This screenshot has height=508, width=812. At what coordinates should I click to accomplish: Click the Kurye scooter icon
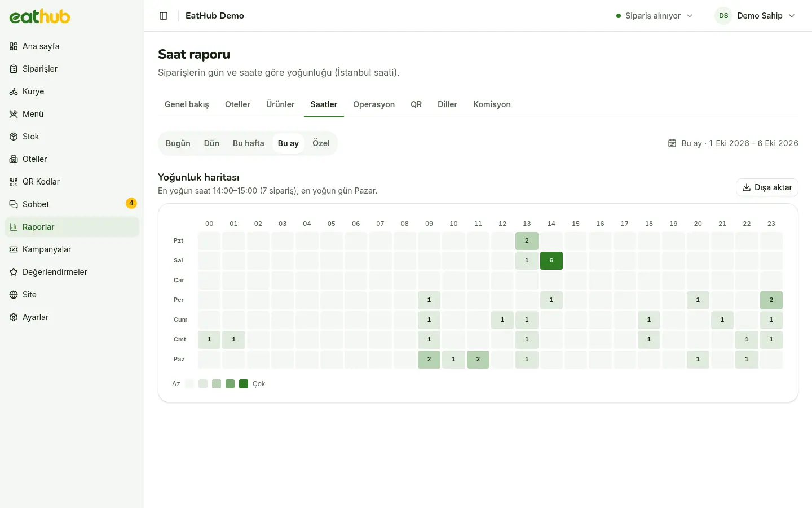pos(14,91)
